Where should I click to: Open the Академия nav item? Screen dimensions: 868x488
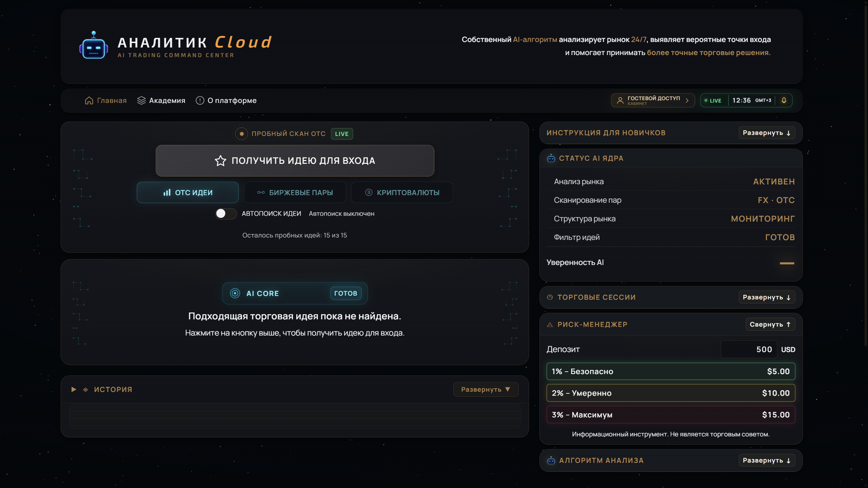click(x=161, y=100)
